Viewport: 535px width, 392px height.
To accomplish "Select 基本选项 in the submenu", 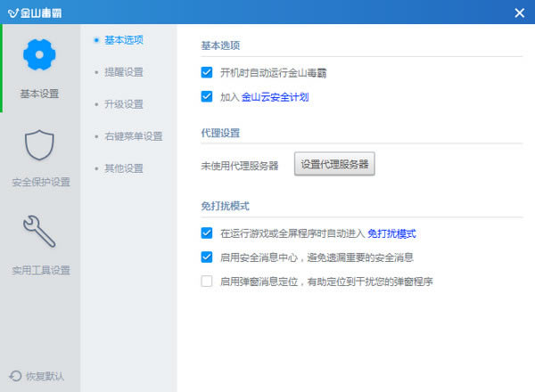I will pyautogui.click(x=124, y=39).
